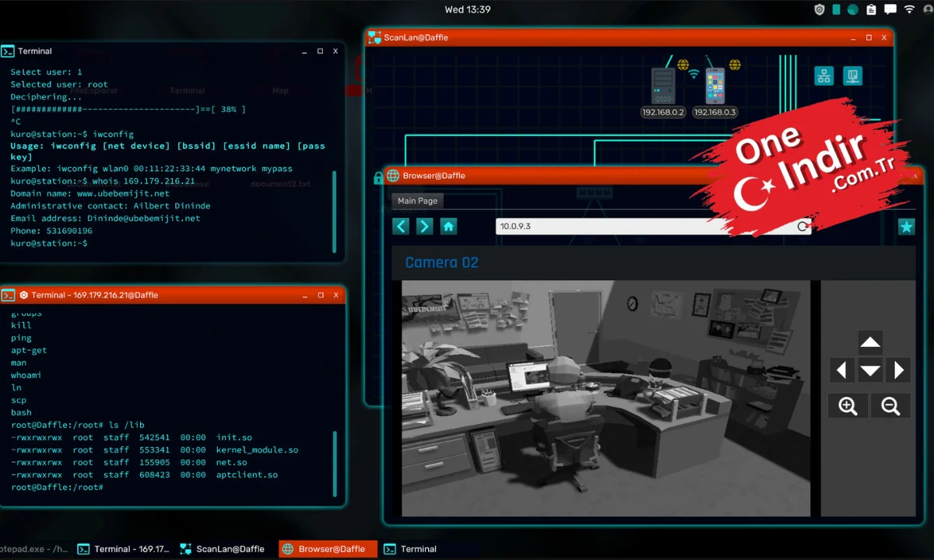This screenshot has height=560, width=934.
Task: Switch to the plain Terminal taskbar entry
Action: [x=410, y=549]
